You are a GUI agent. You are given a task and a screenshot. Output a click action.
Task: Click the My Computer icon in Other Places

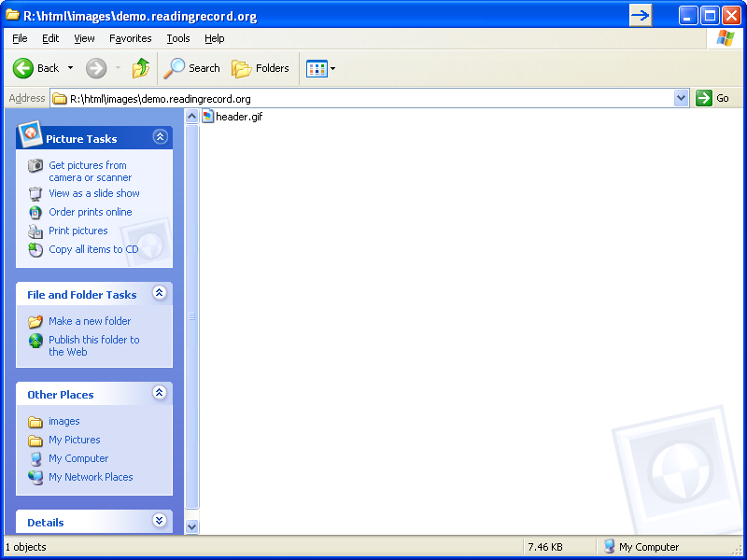coord(35,458)
